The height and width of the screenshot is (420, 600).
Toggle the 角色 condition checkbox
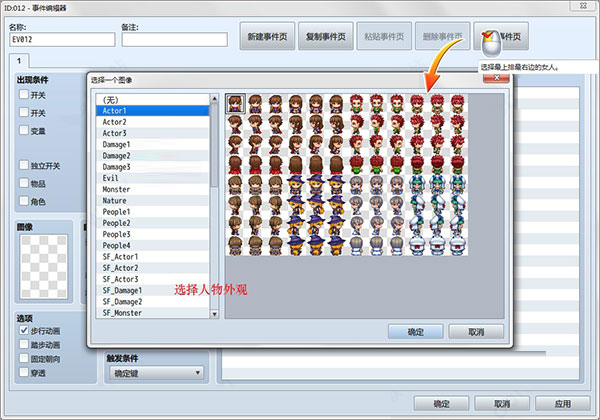point(24,201)
